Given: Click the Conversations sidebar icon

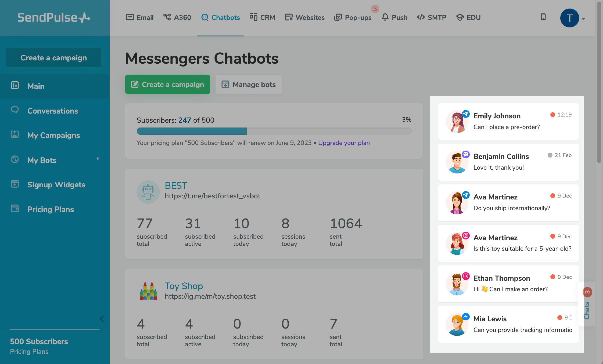Looking at the screenshot, I should tap(14, 110).
